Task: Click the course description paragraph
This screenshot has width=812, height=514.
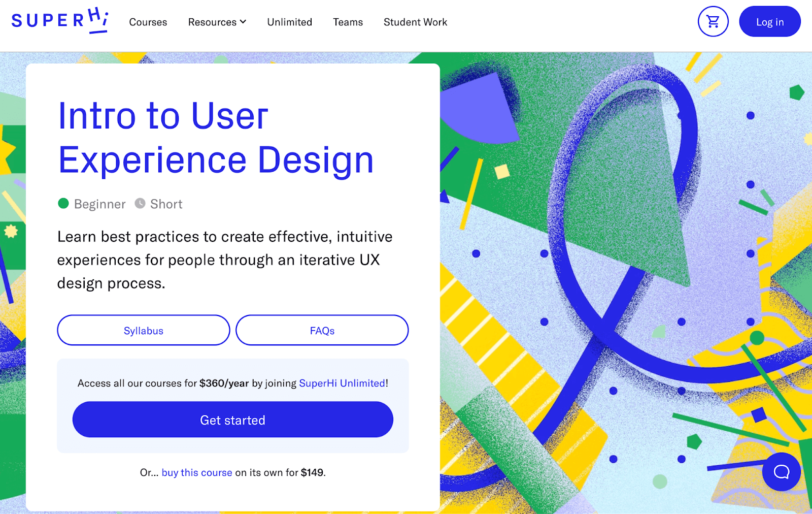Action: point(224,260)
